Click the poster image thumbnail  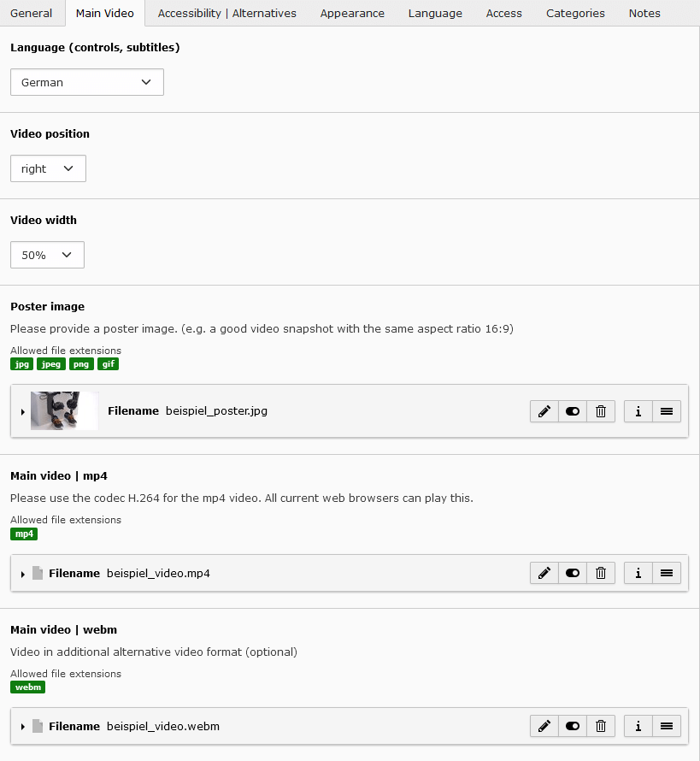pos(64,411)
